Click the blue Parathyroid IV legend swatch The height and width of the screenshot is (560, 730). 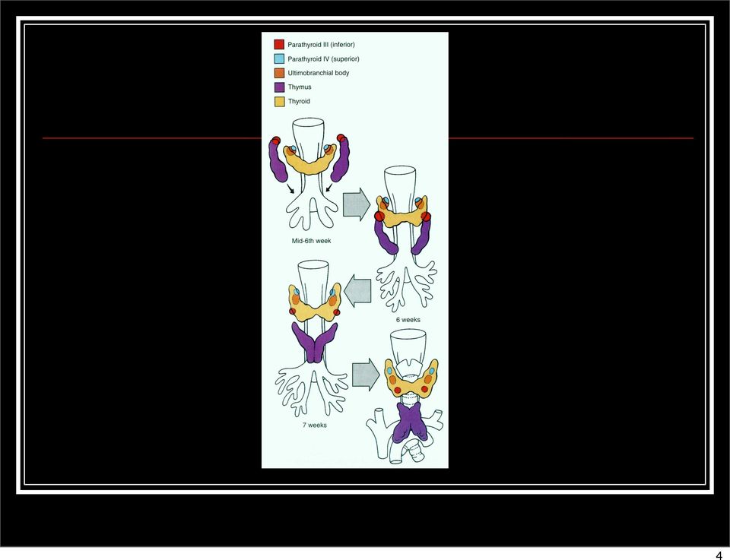pyautogui.click(x=279, y=59)
